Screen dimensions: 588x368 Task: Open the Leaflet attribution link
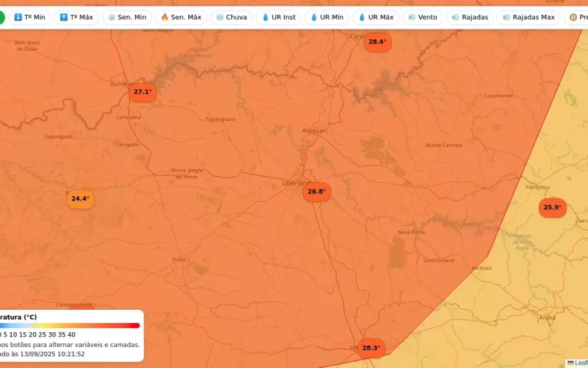(580, 362)
